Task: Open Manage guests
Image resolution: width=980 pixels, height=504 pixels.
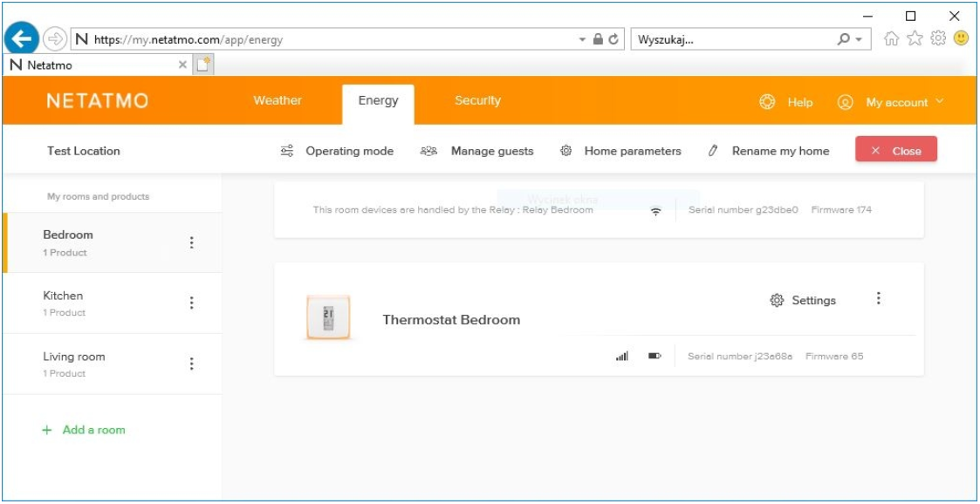Action: pos(492,151)
